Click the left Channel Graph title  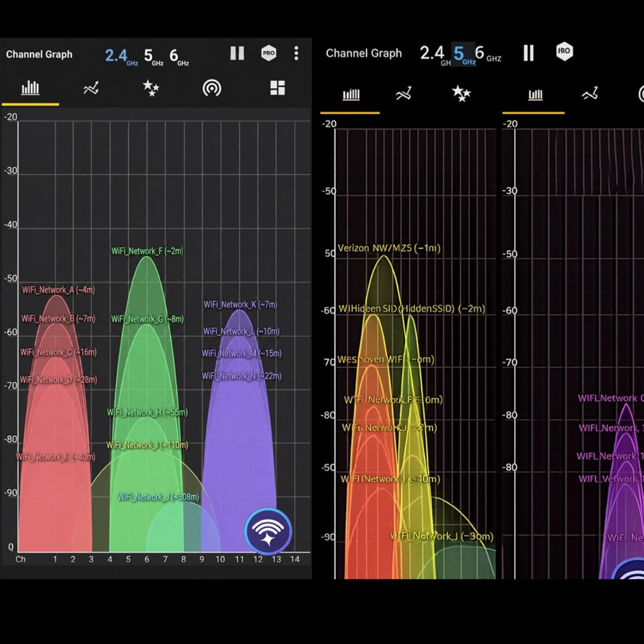(x=39, y=55)
